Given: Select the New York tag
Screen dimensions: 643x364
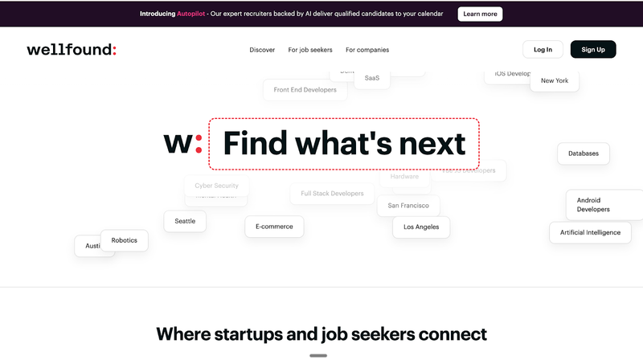Looking at the screenshot, I should click(554, 81).
